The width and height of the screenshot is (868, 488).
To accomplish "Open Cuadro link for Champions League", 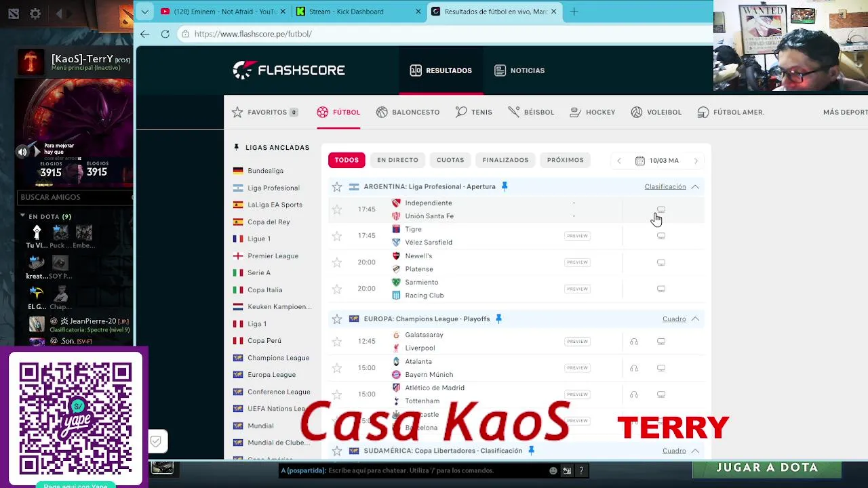I will tap(674, 319).
